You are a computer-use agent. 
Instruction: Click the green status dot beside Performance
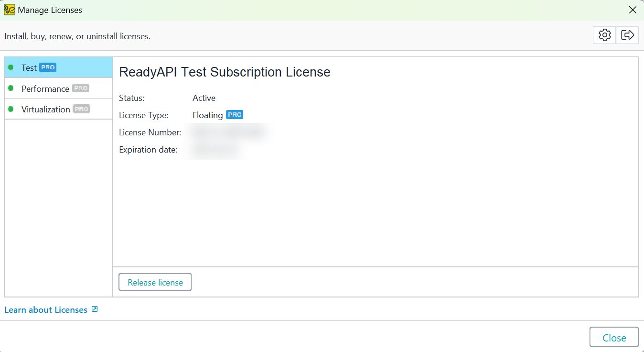pyautogui.click(x=11, y=88)
